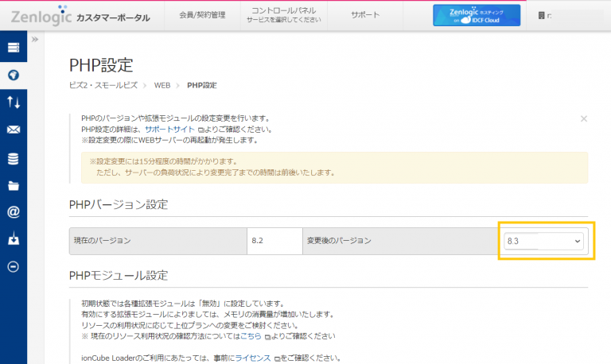Open the database stack sidebar icon
Viewport: 611px width, 364px height.
coord(13,158)
